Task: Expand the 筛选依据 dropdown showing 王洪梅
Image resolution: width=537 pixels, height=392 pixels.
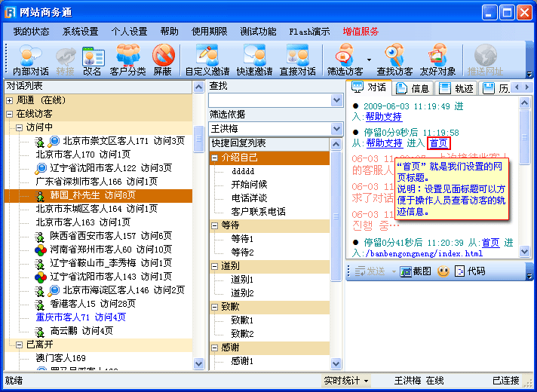Action: (x=336, y=129)
